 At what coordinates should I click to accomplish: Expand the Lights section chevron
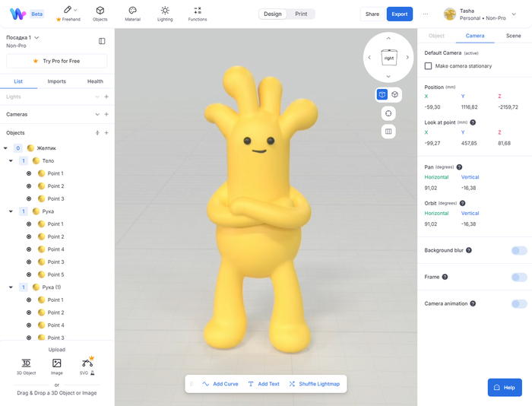pos(97,97)
